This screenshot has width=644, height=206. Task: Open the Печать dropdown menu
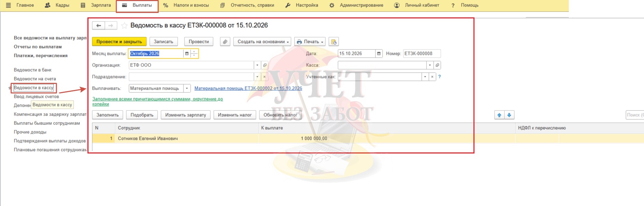310,42
